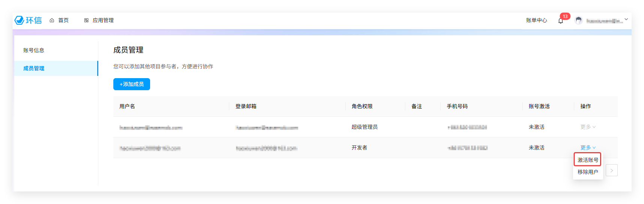Select 激活账号 from the dropdown menu
Viewport: 644px width, 204px height.
588,160
